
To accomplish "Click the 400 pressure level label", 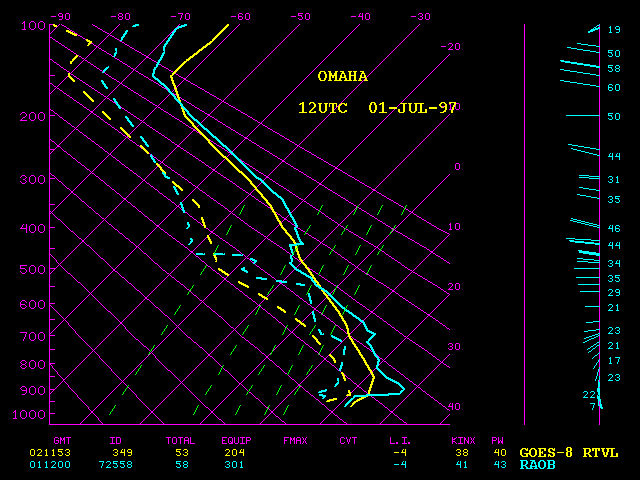I will coord(33,228).
